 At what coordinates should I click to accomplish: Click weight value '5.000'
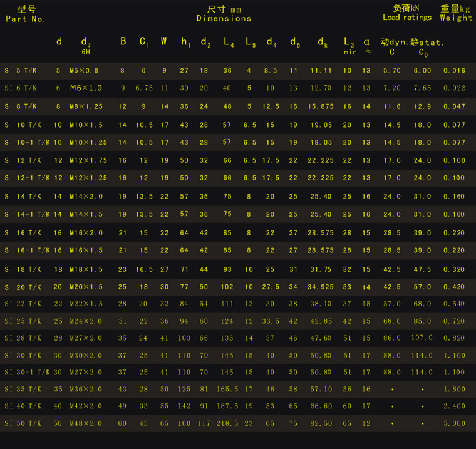point(454,423)
